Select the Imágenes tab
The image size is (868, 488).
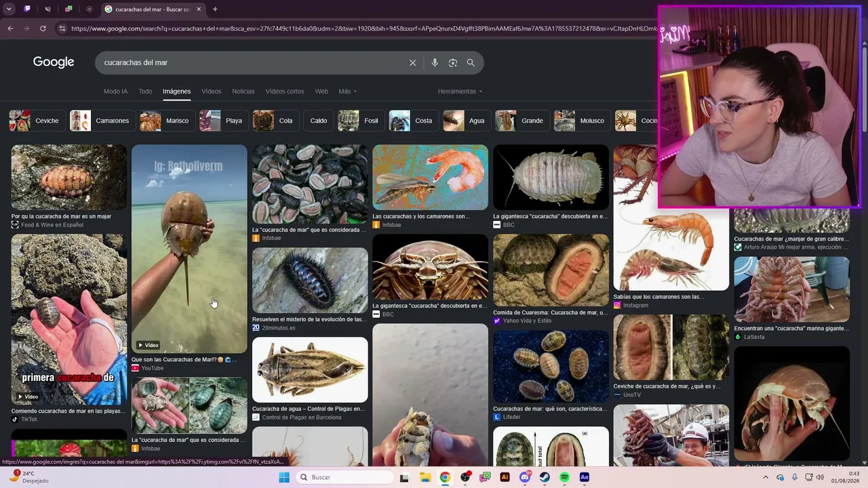pyautogui.click(x=176, y=91)
